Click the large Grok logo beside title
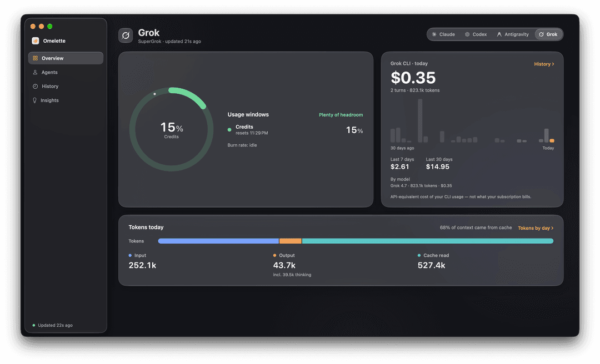600x364 pixels. tap(126, 36)
